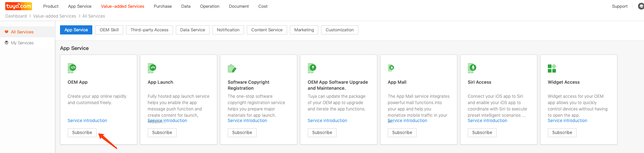
Task: Click the OEM App card icon
Action: tap(72, 68)
